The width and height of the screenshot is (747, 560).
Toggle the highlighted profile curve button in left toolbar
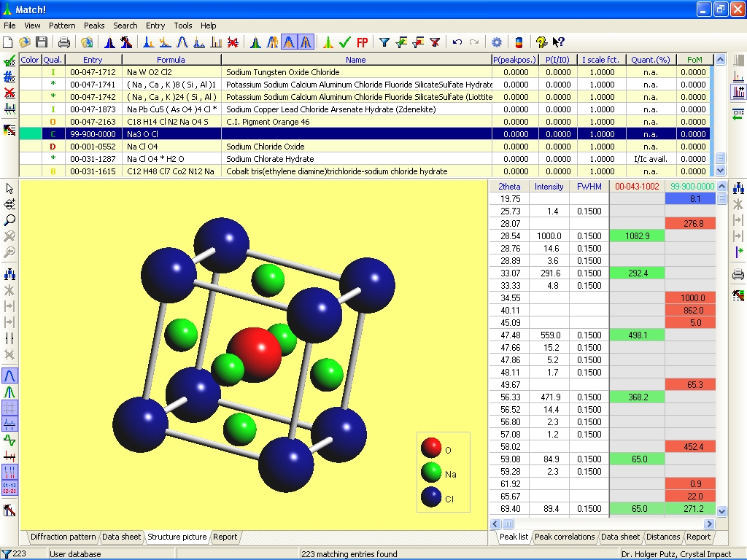click(10, 376)
